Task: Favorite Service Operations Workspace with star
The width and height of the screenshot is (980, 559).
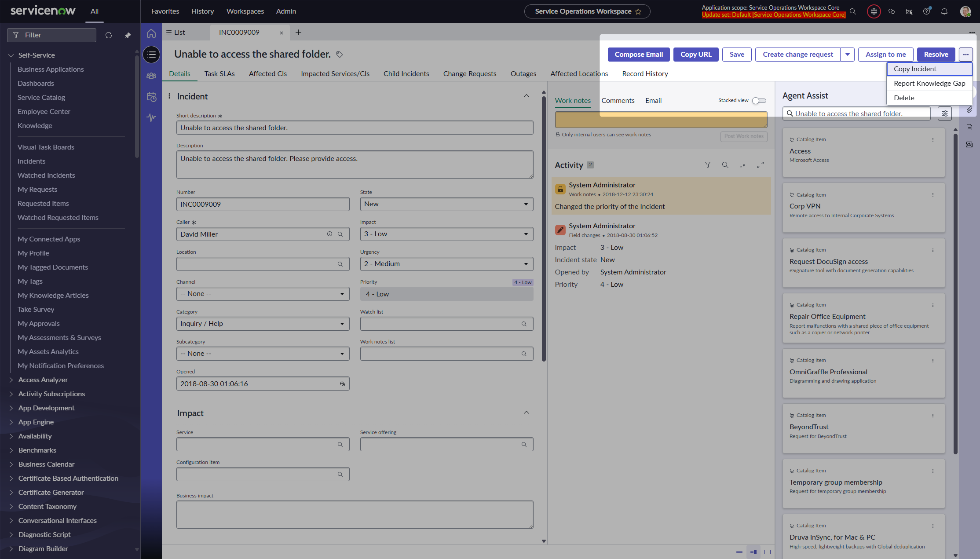Action: coord(638,11)
